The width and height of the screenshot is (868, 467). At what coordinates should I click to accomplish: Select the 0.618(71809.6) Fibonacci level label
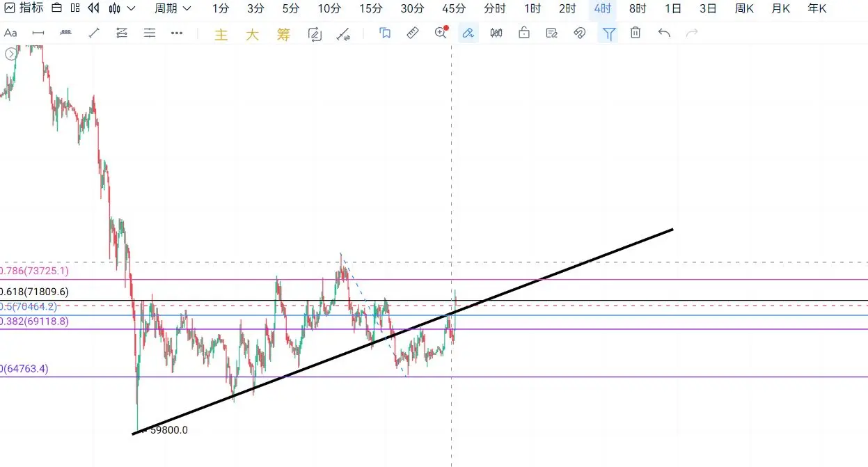click(x=34, y=292)
